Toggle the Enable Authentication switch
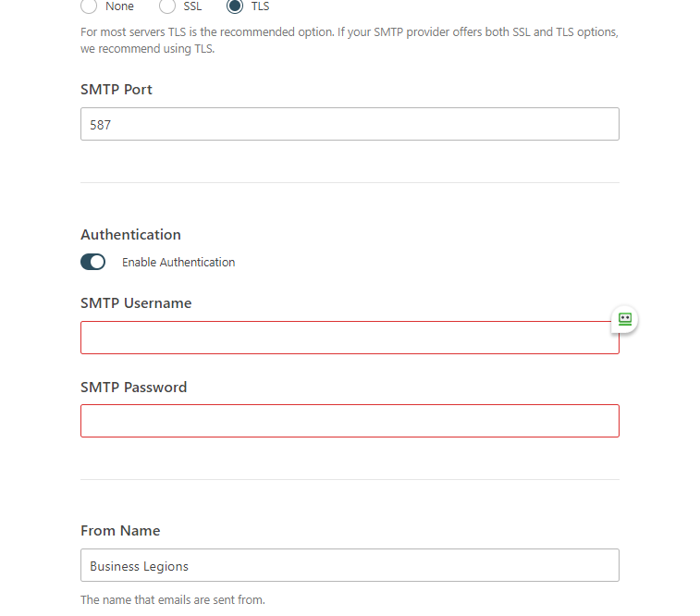Image resolution: width=700 pixels, height=616 pixels. click(x=93, y=262)
